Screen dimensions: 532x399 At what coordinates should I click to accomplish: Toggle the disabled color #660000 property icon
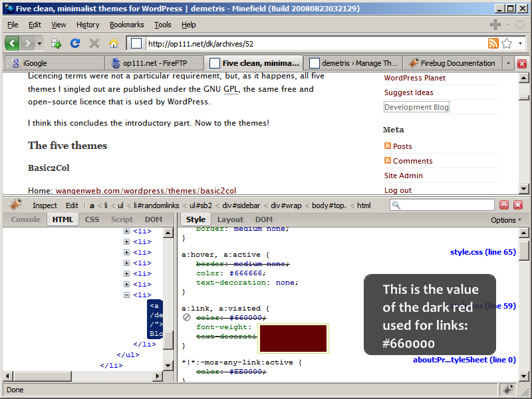click(x=187, y=318)
